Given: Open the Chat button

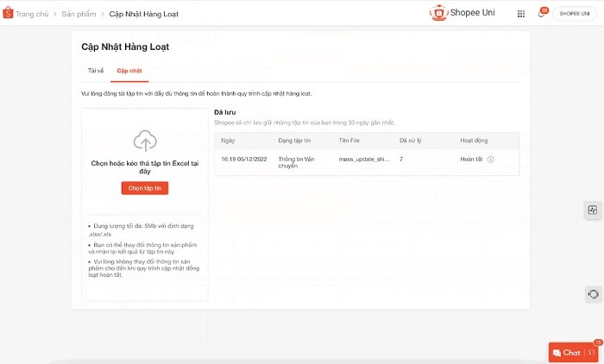Looking at the screenshot, I should pyautogui.click(x=567, y=353).
